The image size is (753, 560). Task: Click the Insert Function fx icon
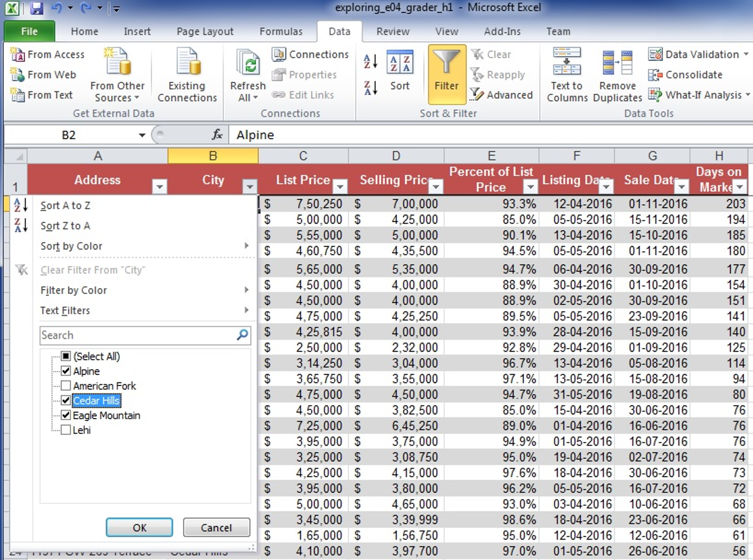click(x=217, y=135)
